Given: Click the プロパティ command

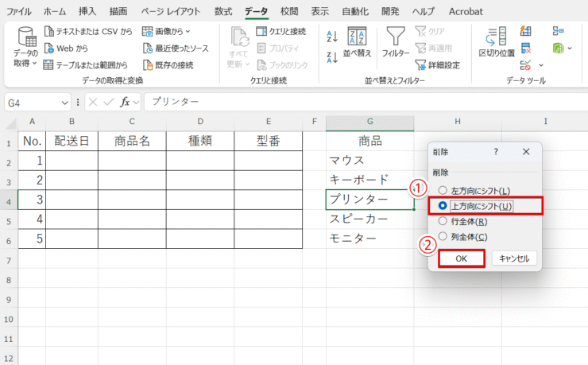Looking at the screenshot, I should tap(278, 48).
